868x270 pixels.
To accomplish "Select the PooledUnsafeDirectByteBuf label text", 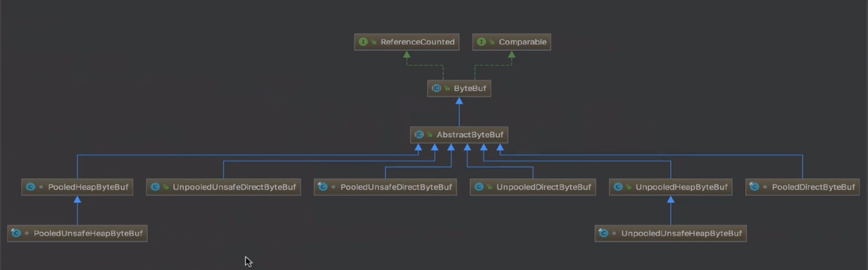I will point(396,187).
